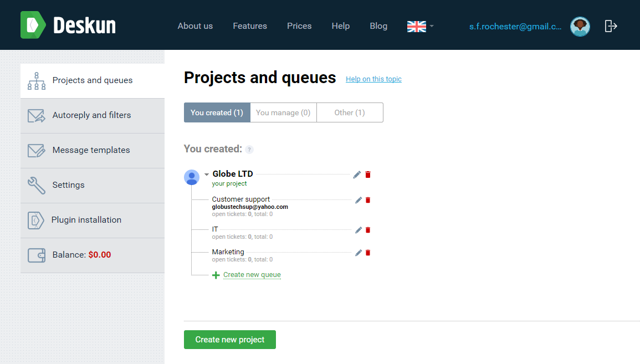
Task: Click the green plus icon for new queue
Action: [216, 275]
